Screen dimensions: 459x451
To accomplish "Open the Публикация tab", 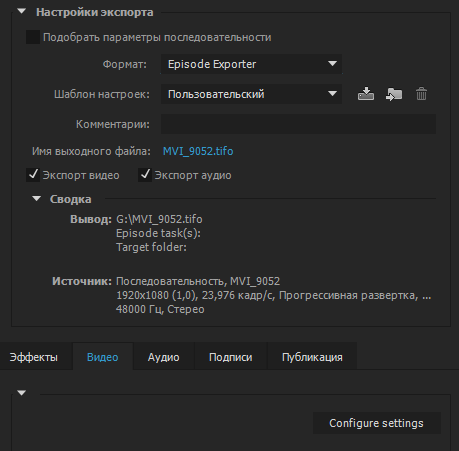I will [312, 357].
